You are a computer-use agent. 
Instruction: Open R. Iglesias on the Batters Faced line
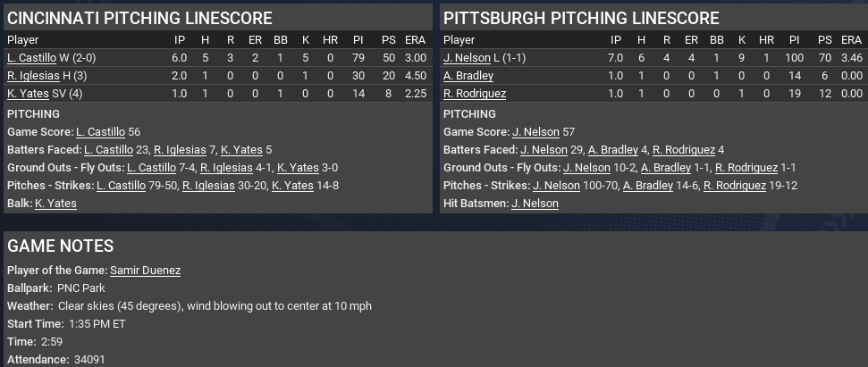click(x=180, y=150)
